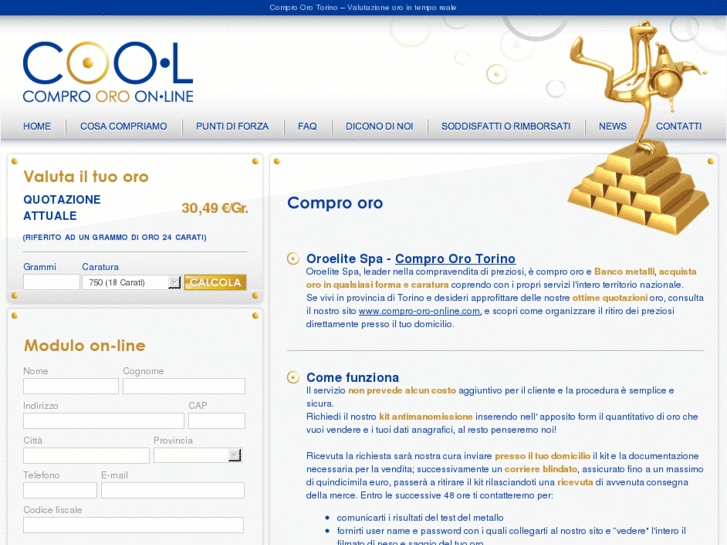Click the Come funziona heading text
The width and height of the screenshot is (727, 545).
coord(352,378)
